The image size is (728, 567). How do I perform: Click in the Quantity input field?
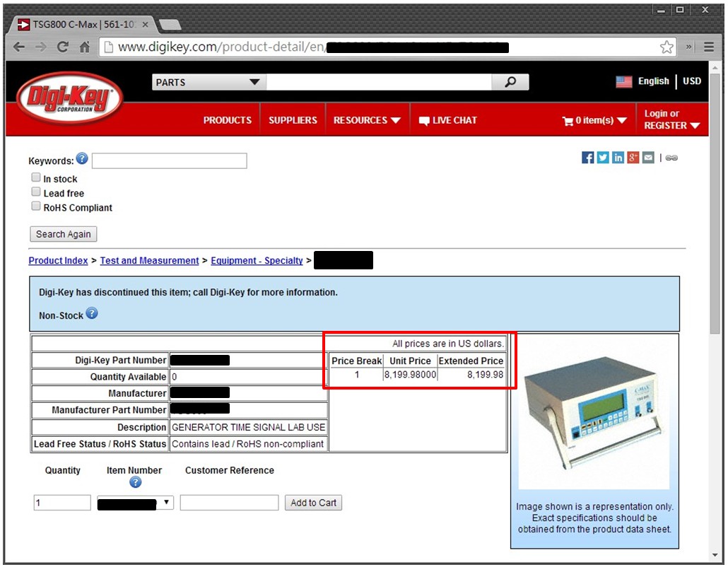(x=62, y=503)
